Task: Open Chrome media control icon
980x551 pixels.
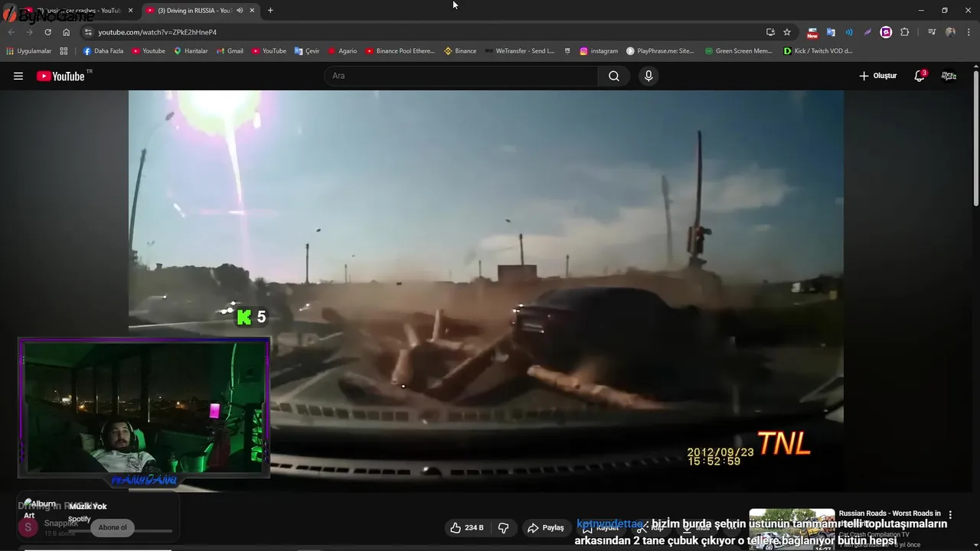Action: [932, 32]
